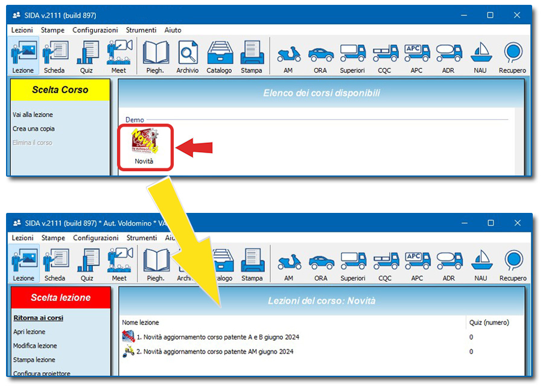Select the Piegh. book icon in Scelta Corso window
543x392 pixels.
click(155, 57)
